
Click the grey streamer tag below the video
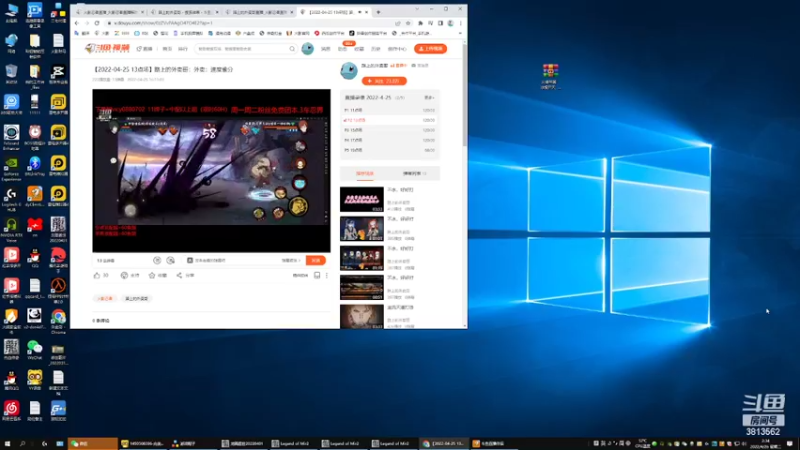coord(136,298)
